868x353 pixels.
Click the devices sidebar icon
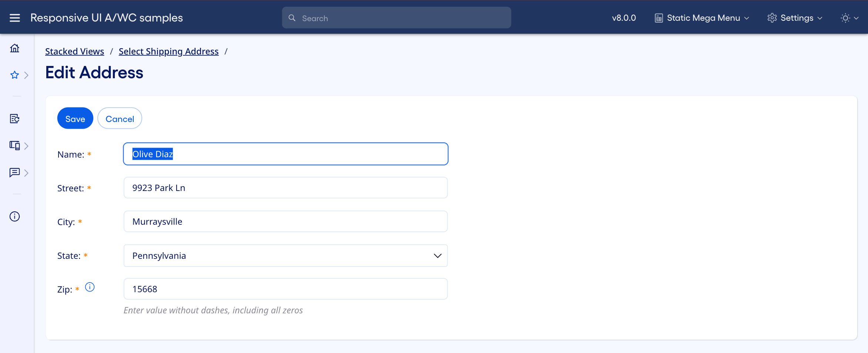tap(15, 145)
